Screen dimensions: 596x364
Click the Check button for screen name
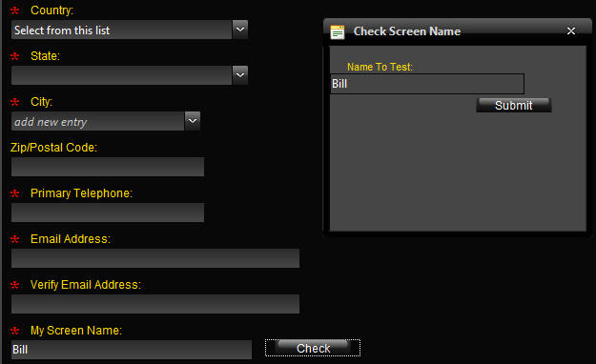[313, 348]
